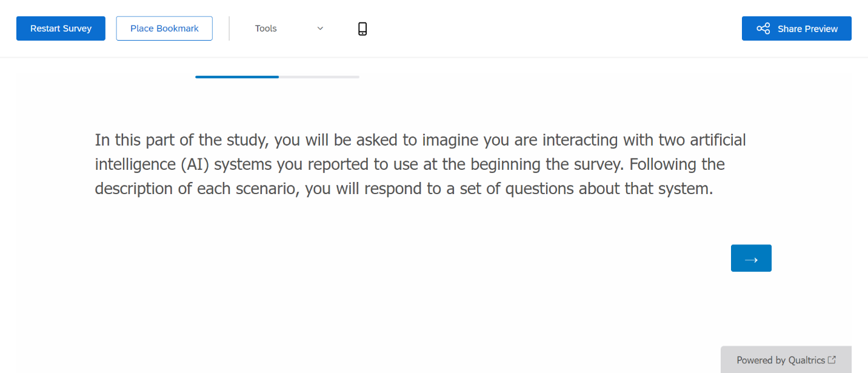The width and height of the screenshot is (868, 373).
Task: Click the share nodes icon
Action: (763, 29)
